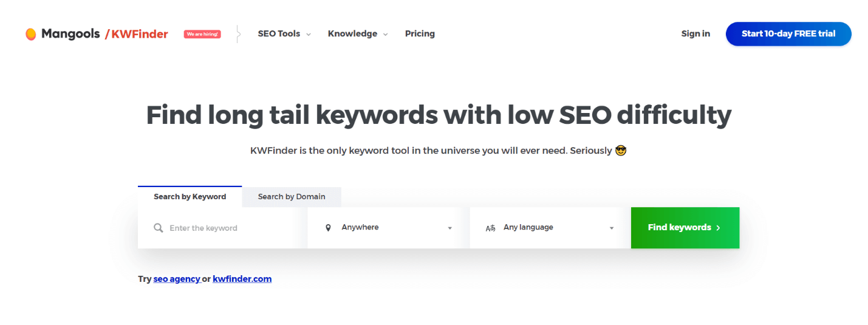Expand the SEO Tools menu
This screenshot has height=325, width=868.
284,34
